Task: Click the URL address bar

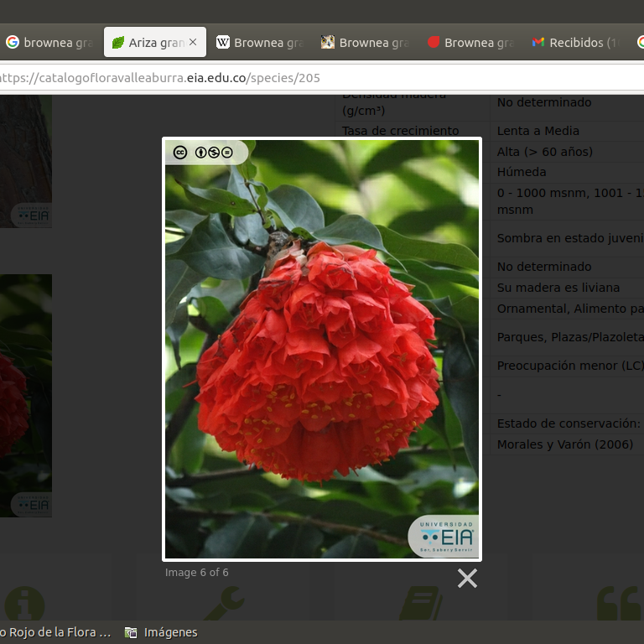Action: coord(319,78)
